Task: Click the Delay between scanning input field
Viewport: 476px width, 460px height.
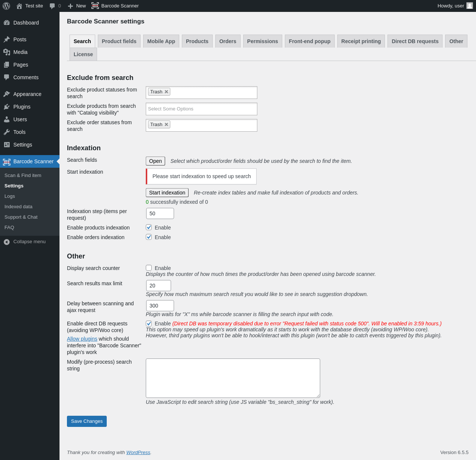Action: [x=160, y=306]
